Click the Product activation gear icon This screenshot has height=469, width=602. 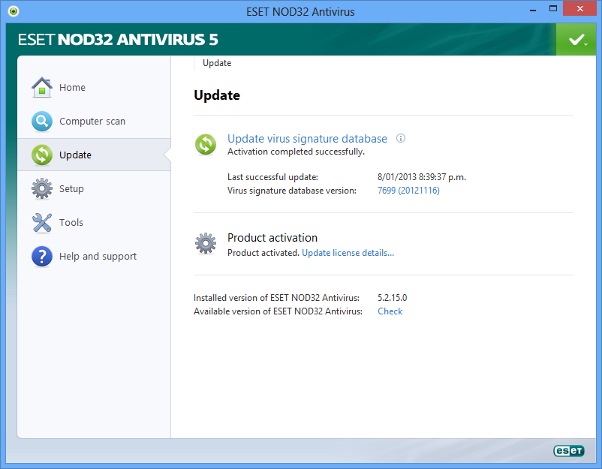pyautogui.click(x=205, y=243)
